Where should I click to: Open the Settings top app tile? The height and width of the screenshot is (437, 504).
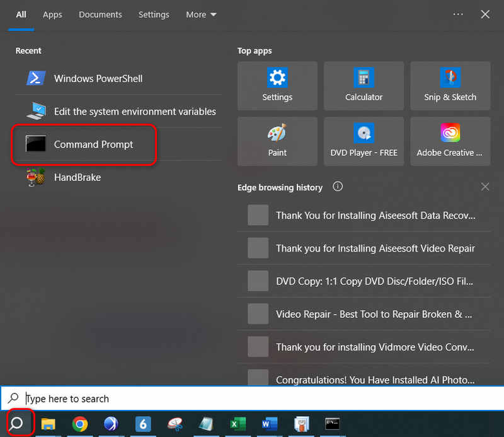(x=277, y=86)
